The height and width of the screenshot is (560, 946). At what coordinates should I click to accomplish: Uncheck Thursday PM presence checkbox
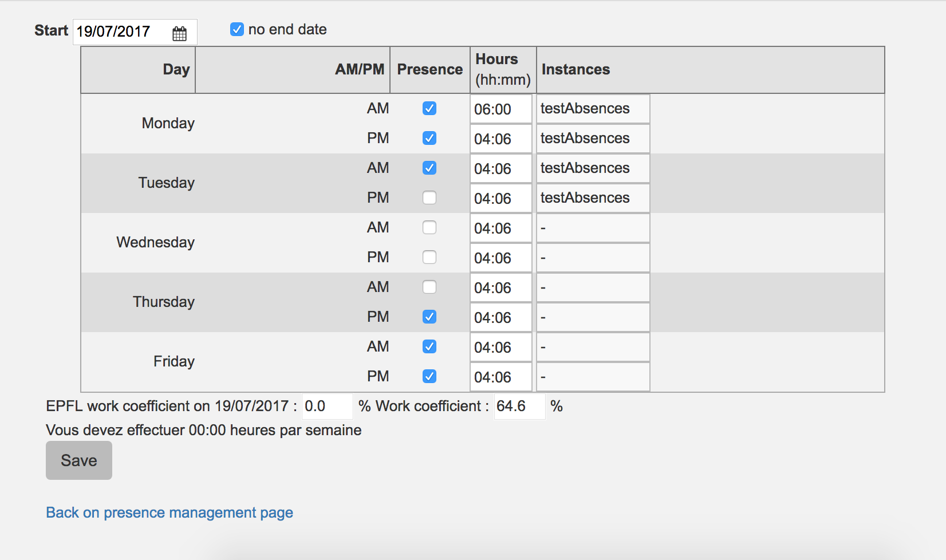(x=429, y=317)
